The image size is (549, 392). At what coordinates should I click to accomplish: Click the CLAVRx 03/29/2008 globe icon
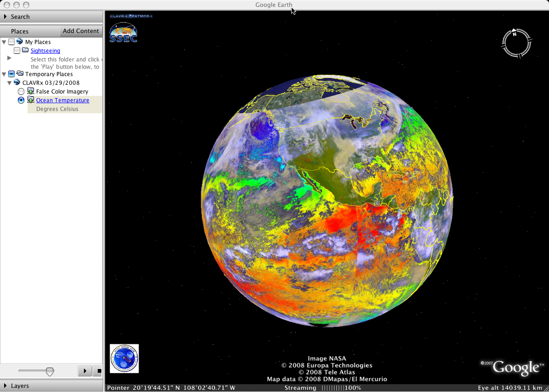click(x=17, y=82)
